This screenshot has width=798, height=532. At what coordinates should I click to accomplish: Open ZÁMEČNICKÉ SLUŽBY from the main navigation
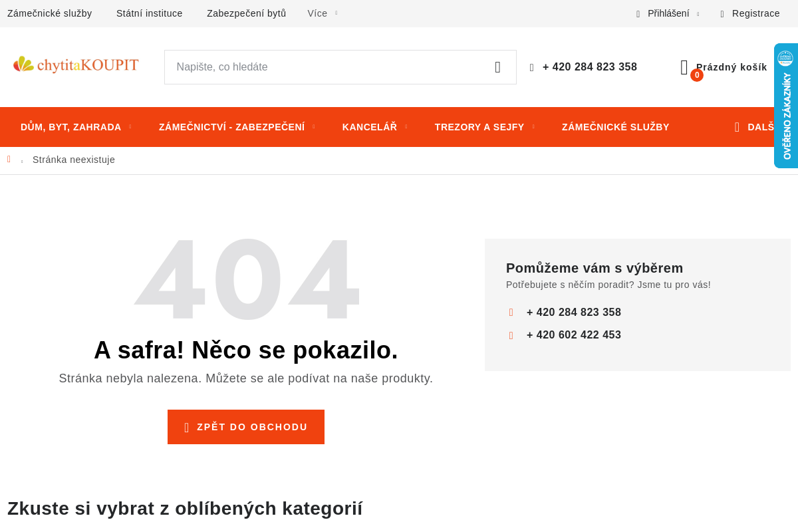pos(615,126)
